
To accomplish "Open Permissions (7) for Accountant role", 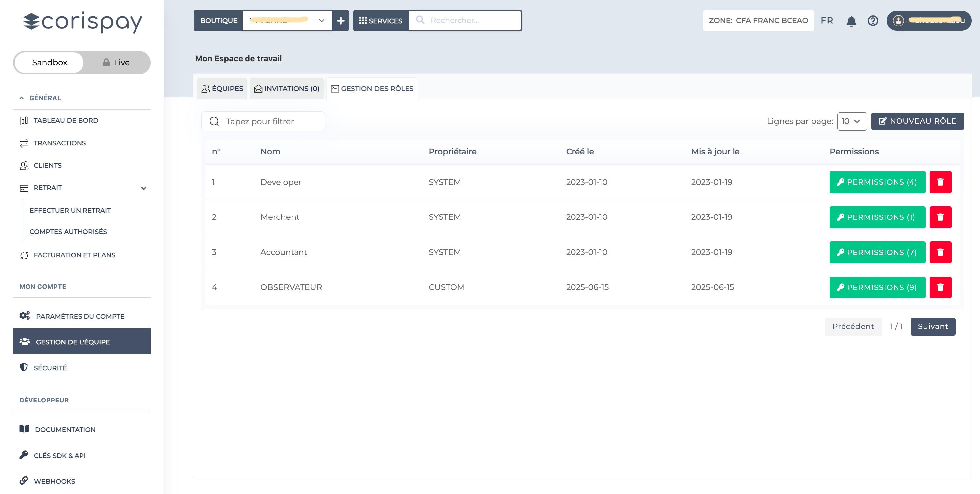I will point(877,252).
